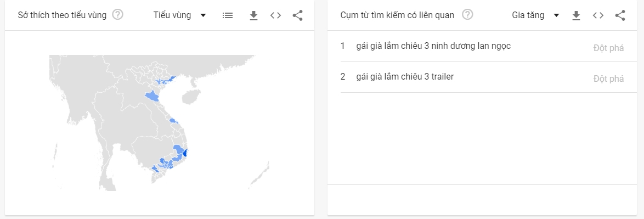Click the Đột phá label of first query
The width and height of the screenshot is (644, 219).
[x=609, y=48]
